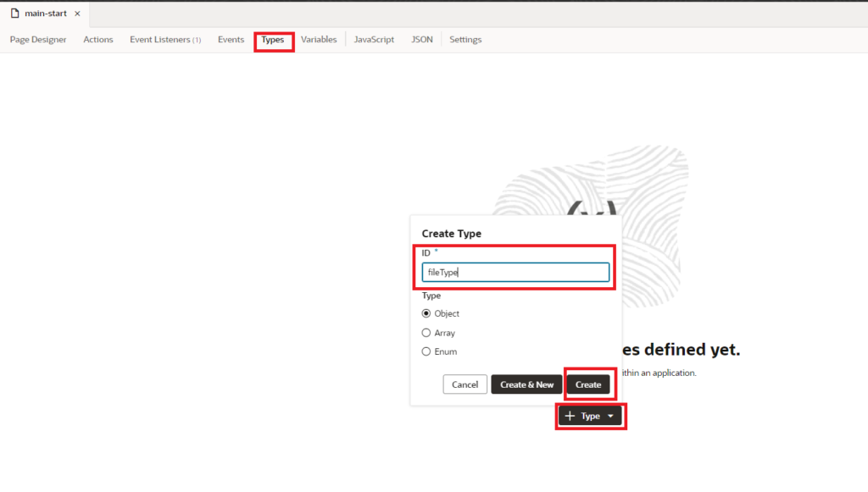
Task: Focus the ID input containing fileType
Action: coord(515,272)
